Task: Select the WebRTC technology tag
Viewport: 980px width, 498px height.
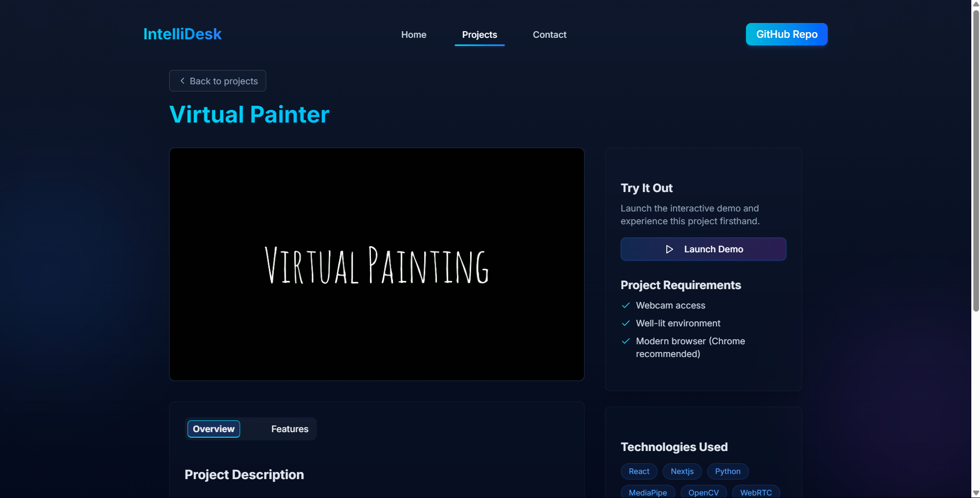Action: (x=756, y=492)
